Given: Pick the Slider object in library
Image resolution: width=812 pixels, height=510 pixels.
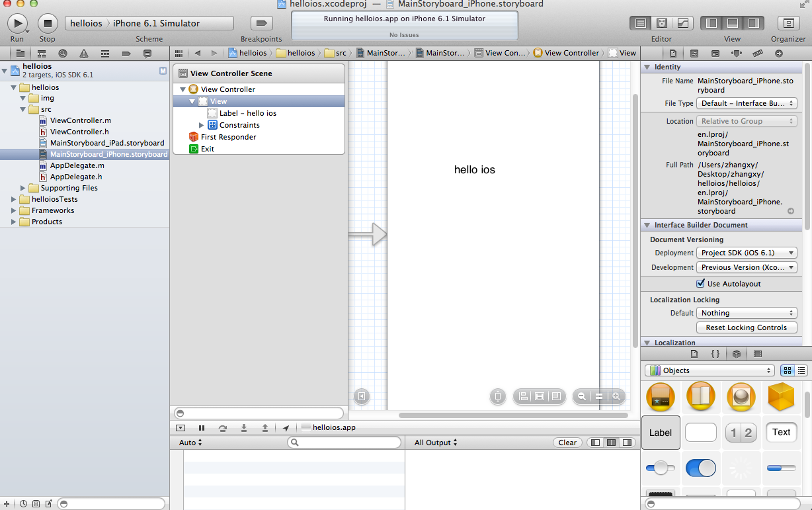Looking at the screenshot, I should [661, 468].
